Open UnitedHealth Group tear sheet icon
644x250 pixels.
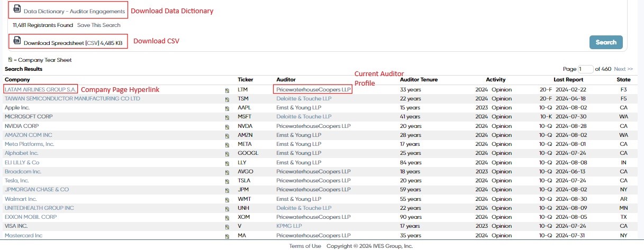click(226, 209)
